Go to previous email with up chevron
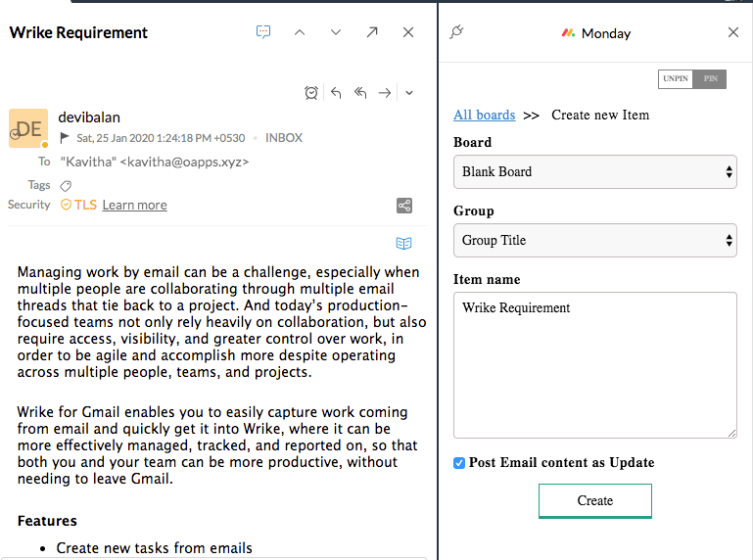 coord(300,32)
